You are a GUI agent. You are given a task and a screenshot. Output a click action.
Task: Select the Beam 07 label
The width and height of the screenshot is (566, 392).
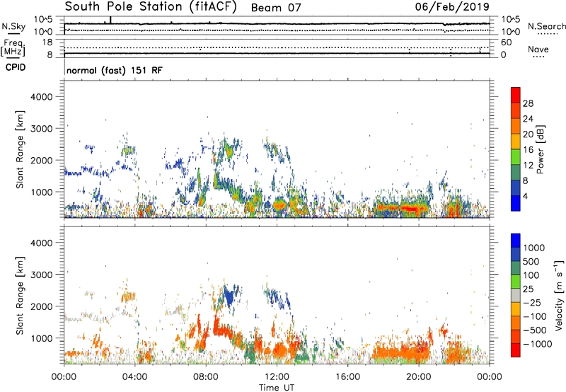pos(276,8)
